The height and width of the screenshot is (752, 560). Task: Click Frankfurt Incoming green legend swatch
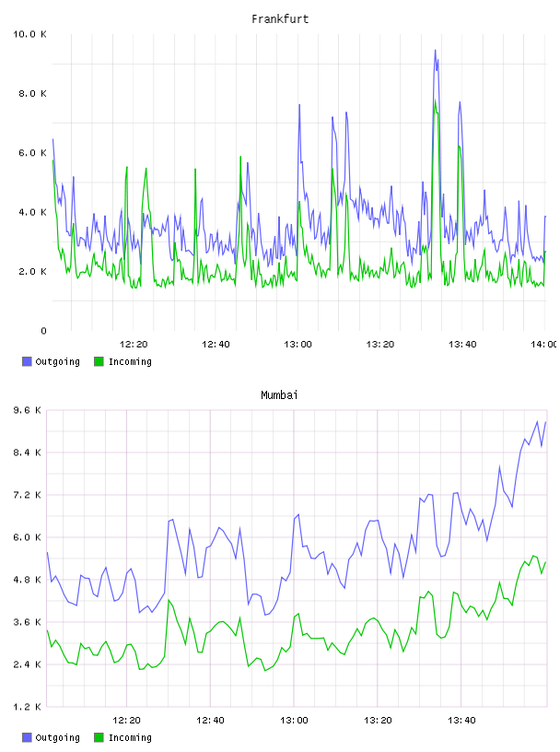[x=99, y=361]
